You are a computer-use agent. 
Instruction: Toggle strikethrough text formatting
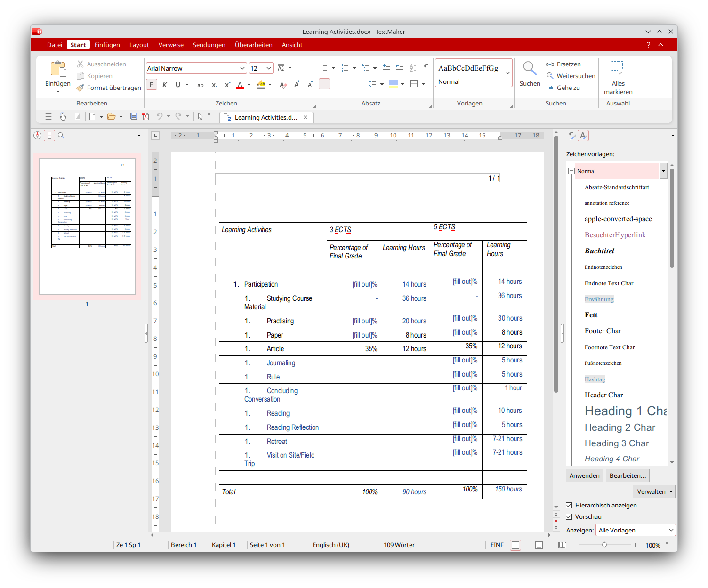tap(201, 85)
